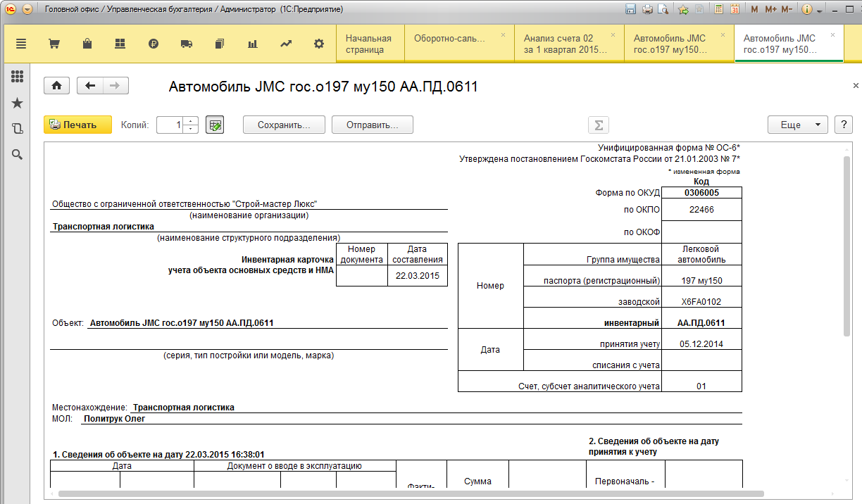Viewport: 862px width, 504px height.
Task: Navigate forward with the right arrow
Action: tap(115, 86)
